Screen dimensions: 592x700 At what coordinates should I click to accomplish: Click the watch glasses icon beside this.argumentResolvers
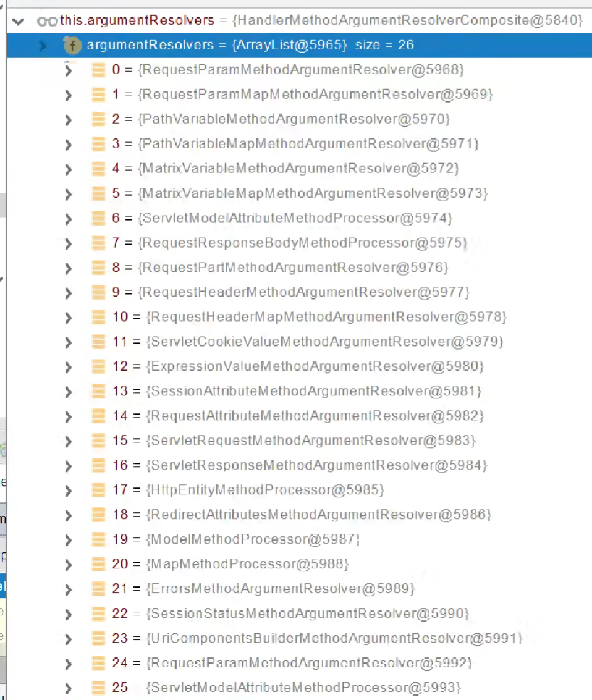pyautogui.click(x=47, y=21)
